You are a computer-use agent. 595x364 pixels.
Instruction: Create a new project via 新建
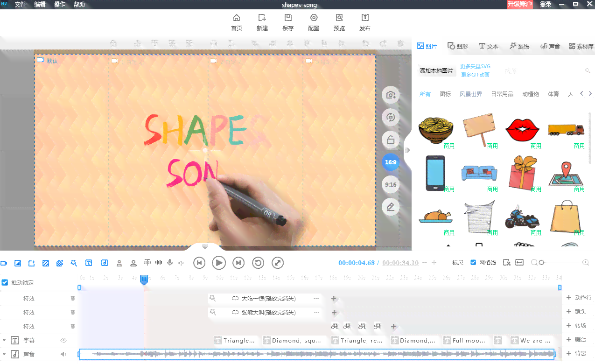pos(262,22)
